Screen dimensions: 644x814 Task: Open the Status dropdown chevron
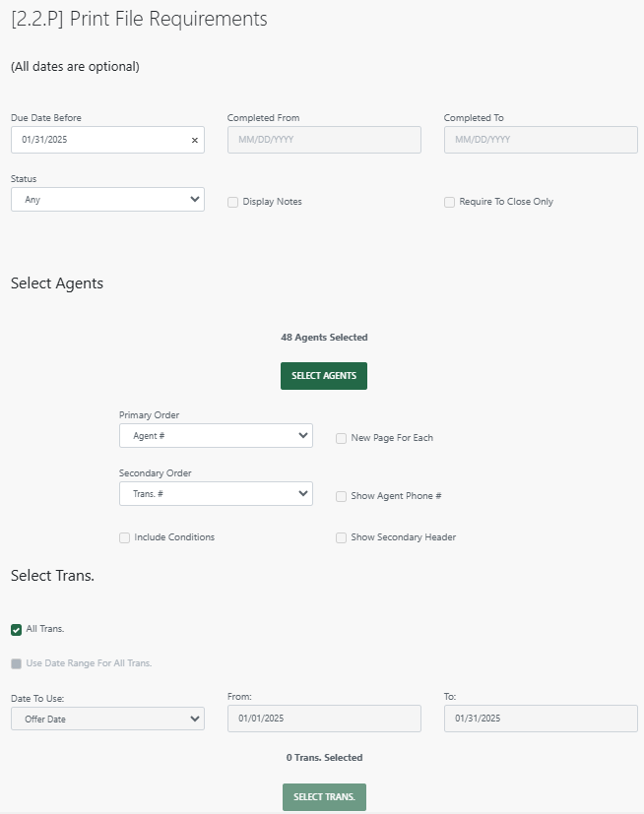click(194, 199)
